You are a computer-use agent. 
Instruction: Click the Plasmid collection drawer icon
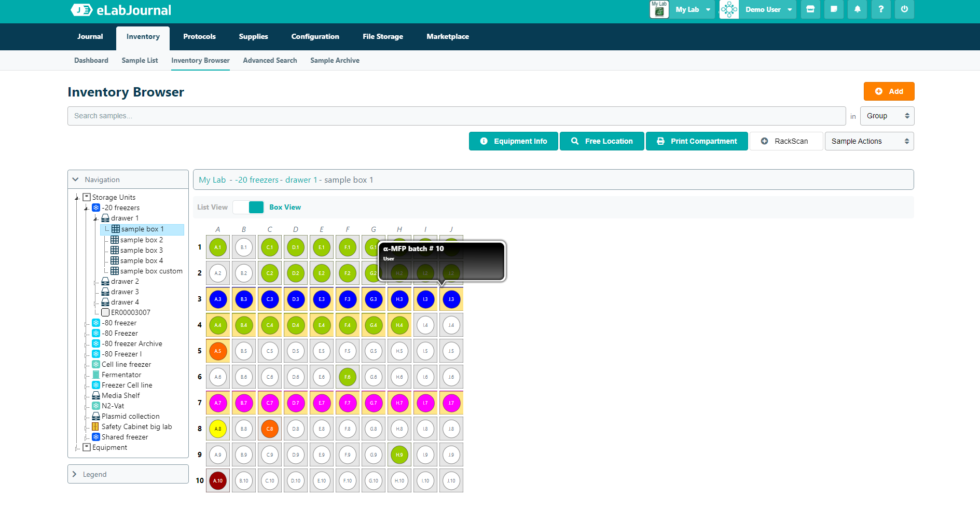[x=96, y=416]
